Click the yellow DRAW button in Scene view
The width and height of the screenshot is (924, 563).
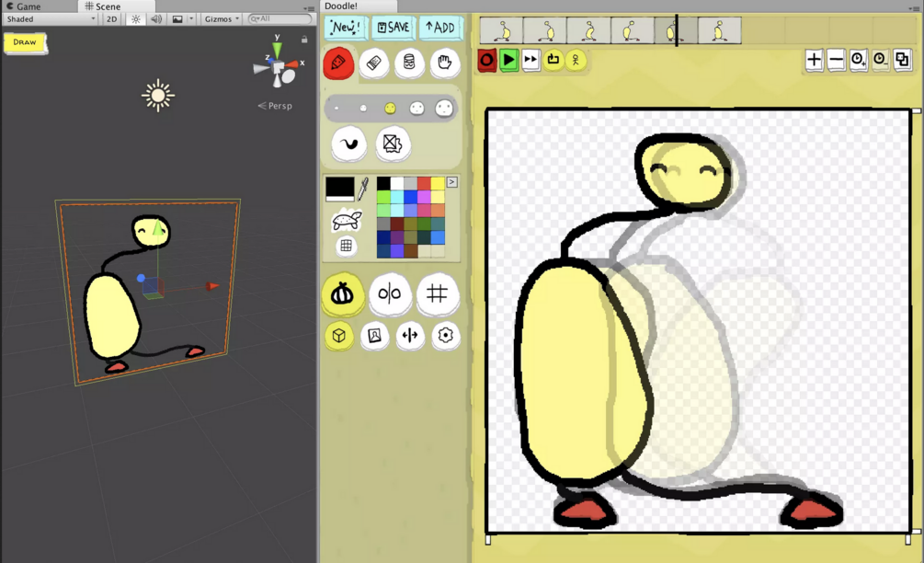coord(25,42)
